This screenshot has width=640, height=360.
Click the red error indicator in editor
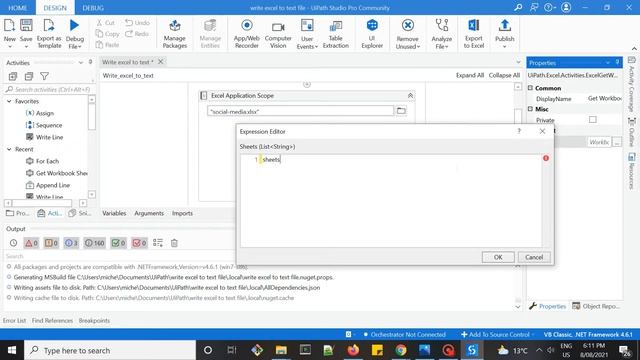(x=546, y=158)
